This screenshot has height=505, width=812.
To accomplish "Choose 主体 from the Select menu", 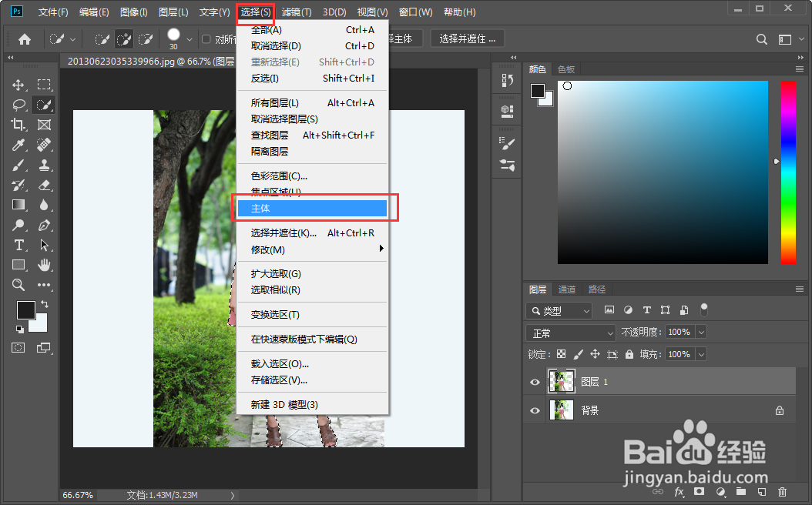I will tap(262, 208).
